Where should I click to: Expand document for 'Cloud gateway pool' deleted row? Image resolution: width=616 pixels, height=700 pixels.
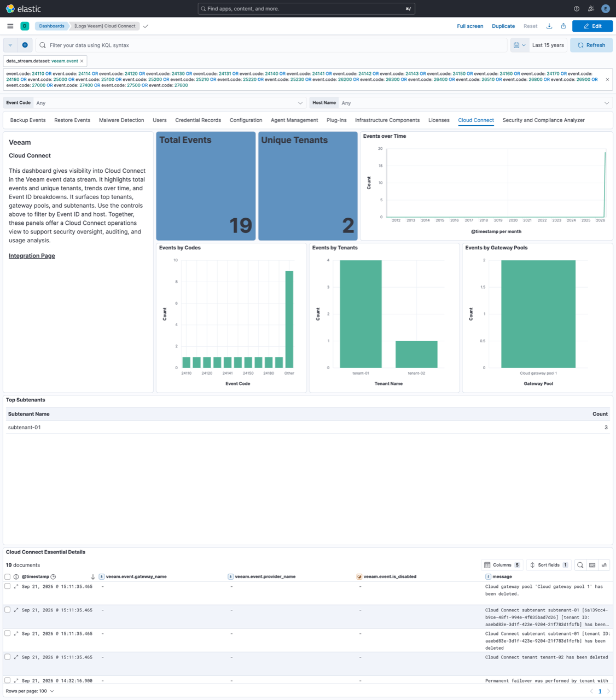pos(16,586)
